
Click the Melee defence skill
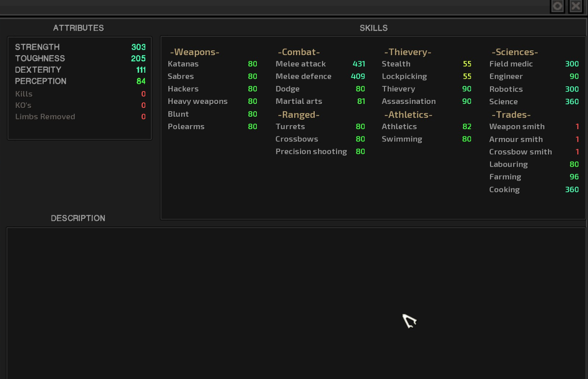click(x=320, y=76)
